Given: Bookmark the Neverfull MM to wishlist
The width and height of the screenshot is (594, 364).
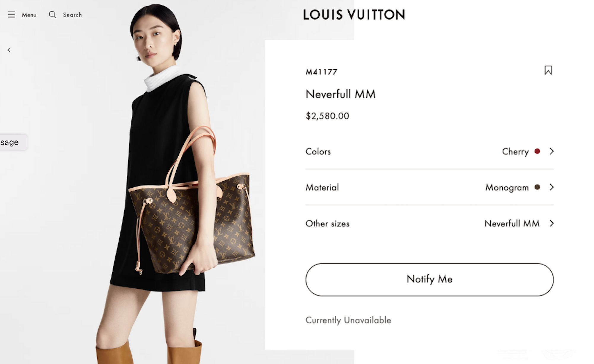Looking at the screenshot, I should pos(548,70).
